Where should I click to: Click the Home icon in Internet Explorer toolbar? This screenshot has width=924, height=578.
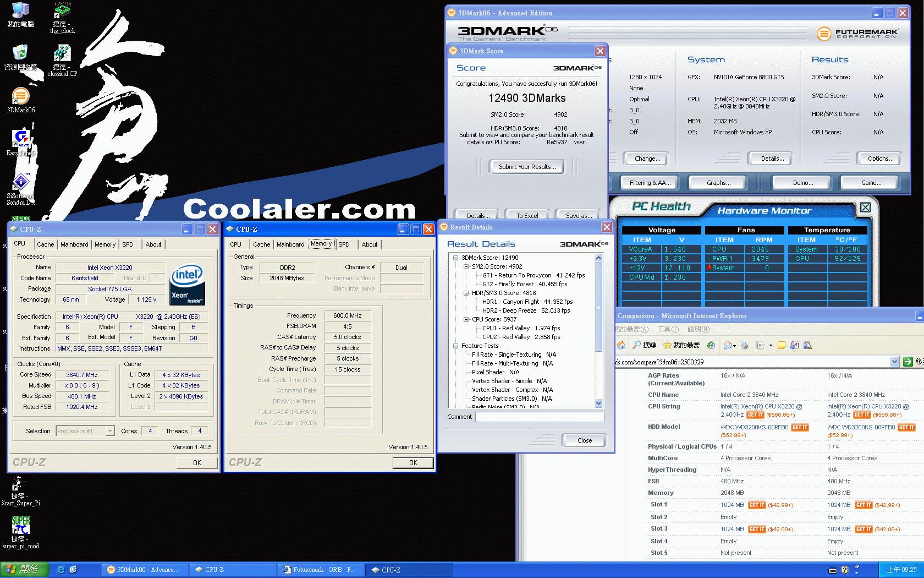pos(621,346)
